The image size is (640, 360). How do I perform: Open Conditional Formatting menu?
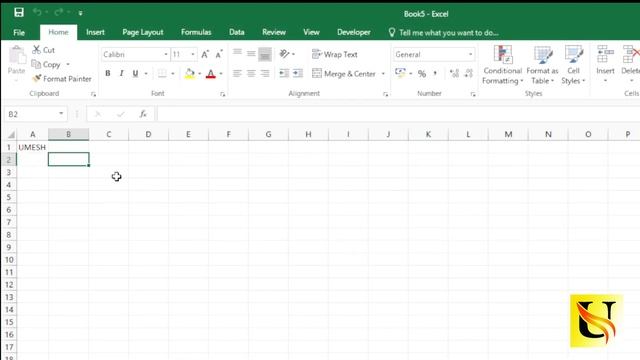pyautogui.click(x=502, y=64)
